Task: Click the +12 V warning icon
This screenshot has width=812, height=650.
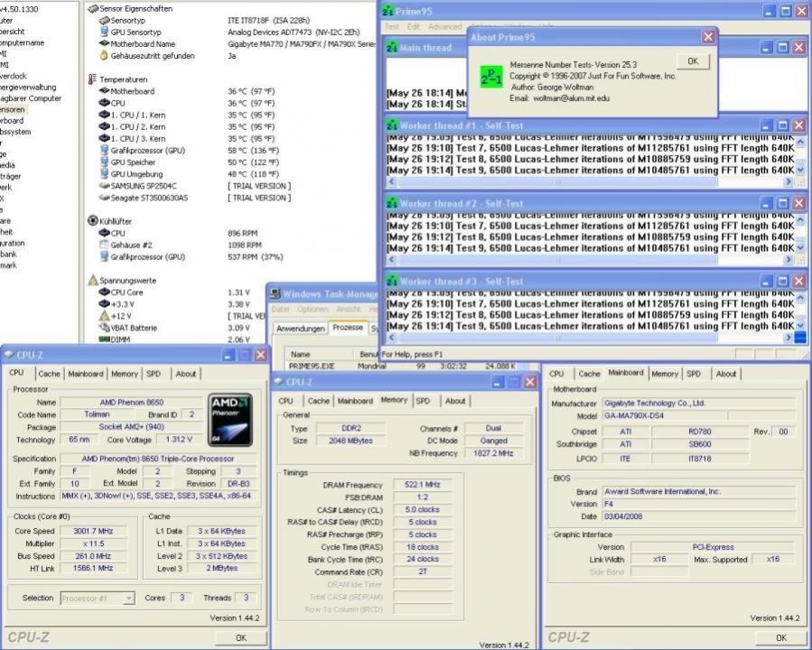Action: [x=104, y=316]
